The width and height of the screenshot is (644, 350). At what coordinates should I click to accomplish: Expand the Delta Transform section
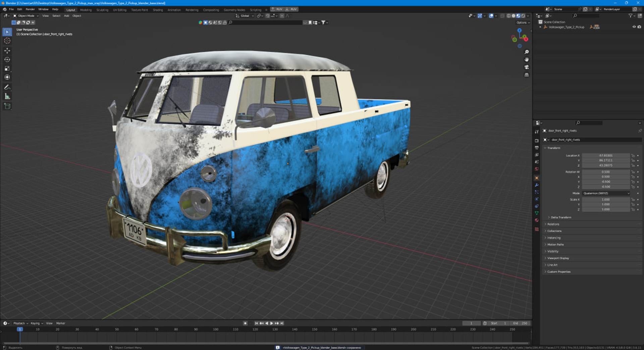coord(560,218)
